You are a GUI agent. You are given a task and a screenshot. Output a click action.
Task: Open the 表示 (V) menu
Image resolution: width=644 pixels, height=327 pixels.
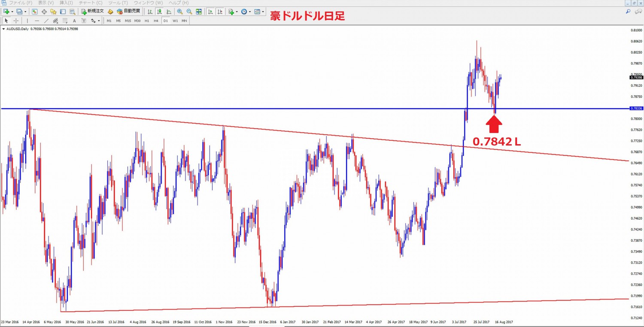46,3
